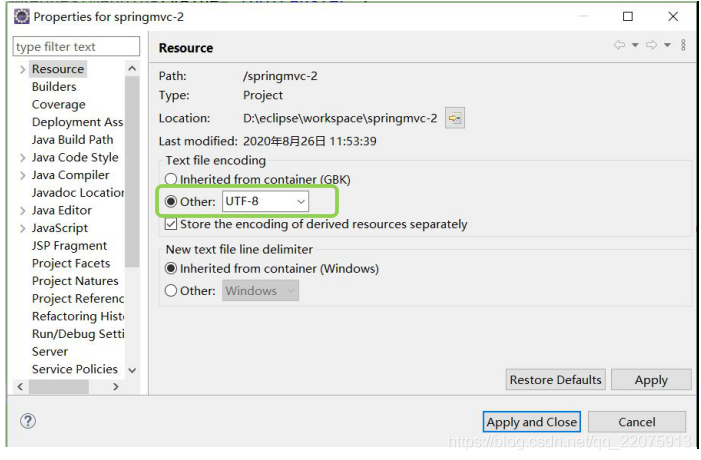Open forward history dropdown arrow
The image size is (701, 460).
click(x=667, y=45)
